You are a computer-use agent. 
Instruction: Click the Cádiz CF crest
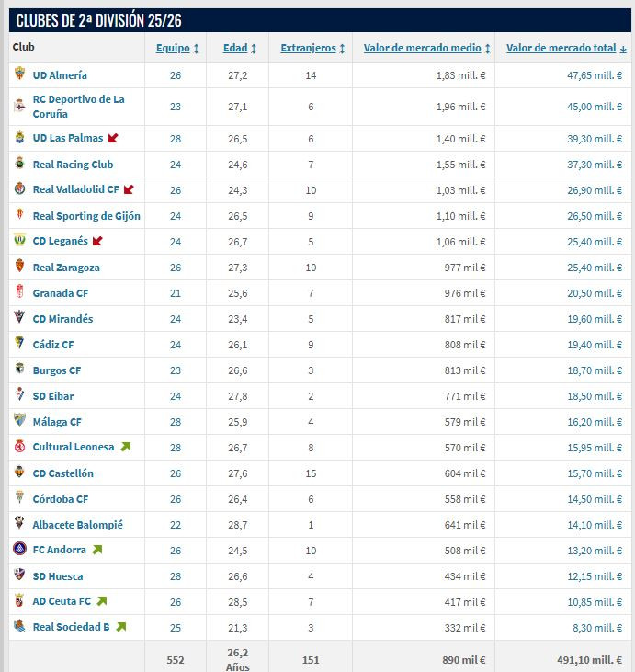coord(19,342)
